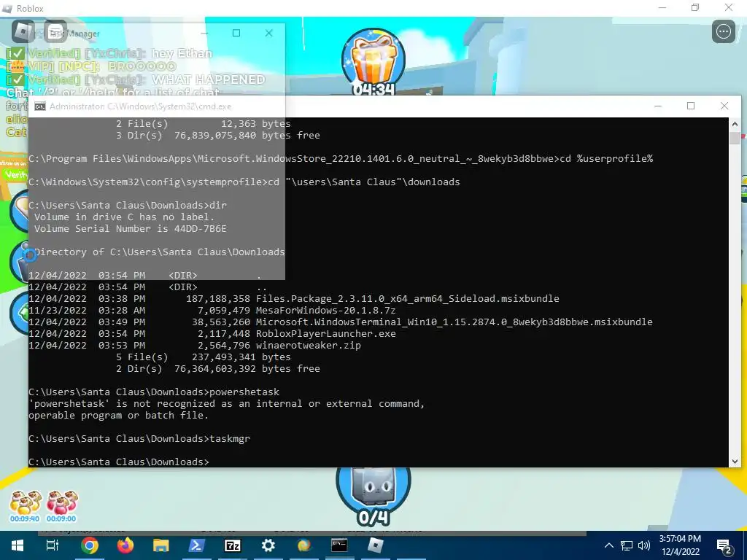747x560 pixels.
Task: Select the boost potion timer 00:09:00
Action: click(61, 507)
